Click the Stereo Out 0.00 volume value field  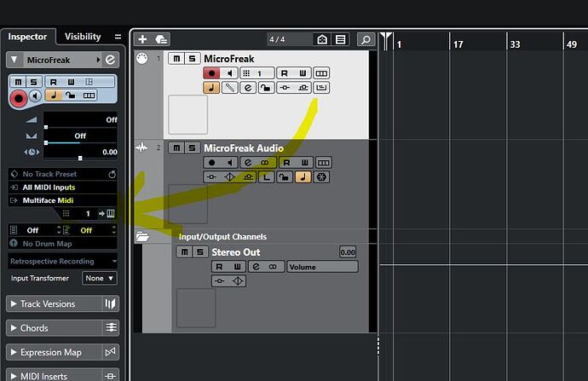[348, 252]
